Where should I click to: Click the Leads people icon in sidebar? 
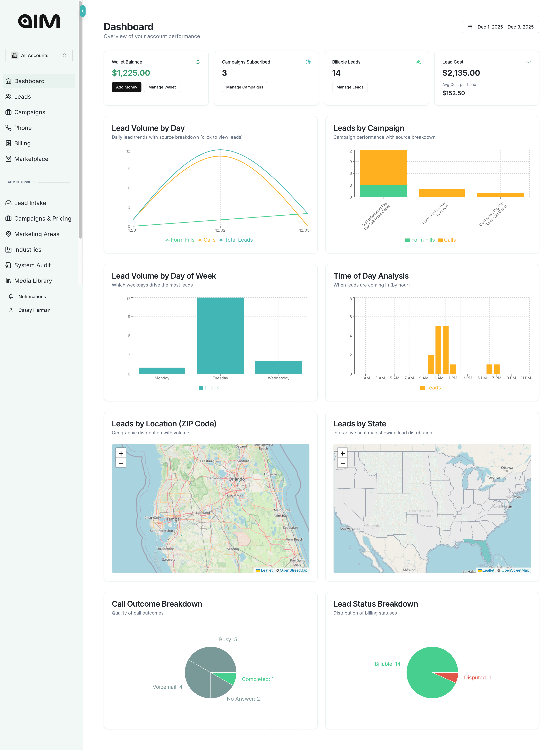click(x=8, y=97)
